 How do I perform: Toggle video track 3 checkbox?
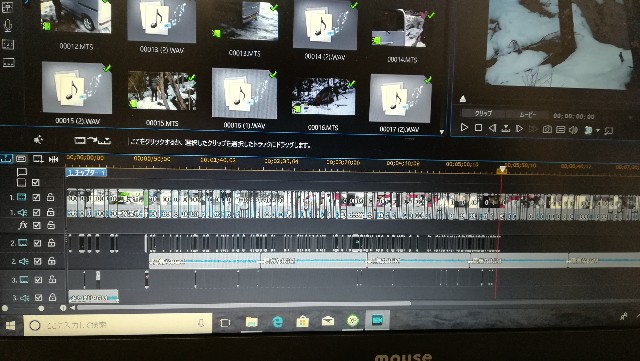38,280
